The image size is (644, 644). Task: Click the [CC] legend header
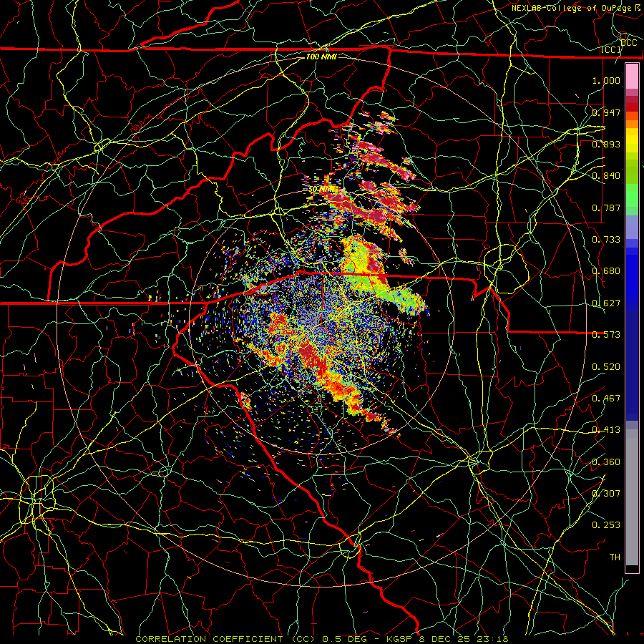(x=611, y=50)
